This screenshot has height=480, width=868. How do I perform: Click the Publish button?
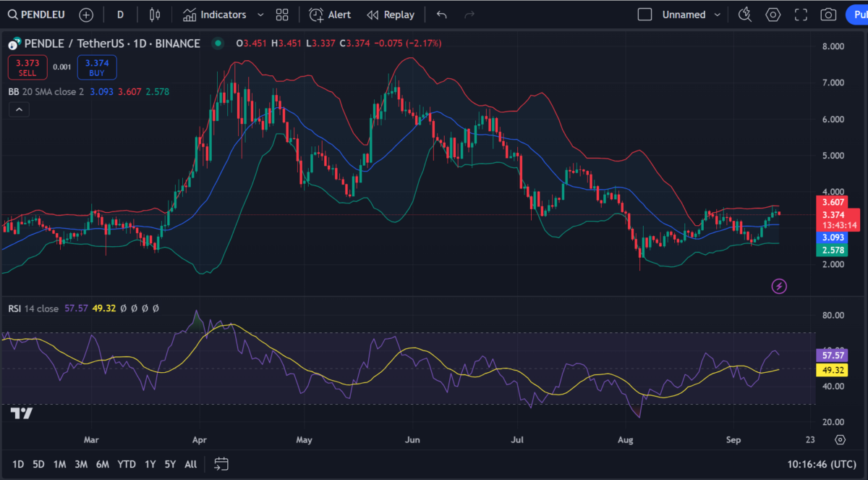pos(856,14)
